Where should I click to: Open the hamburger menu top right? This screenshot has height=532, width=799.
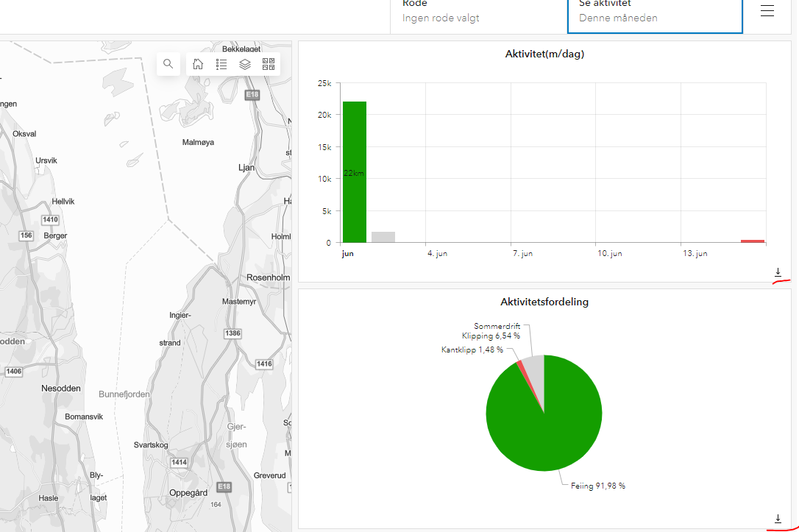tap(767, 10)
